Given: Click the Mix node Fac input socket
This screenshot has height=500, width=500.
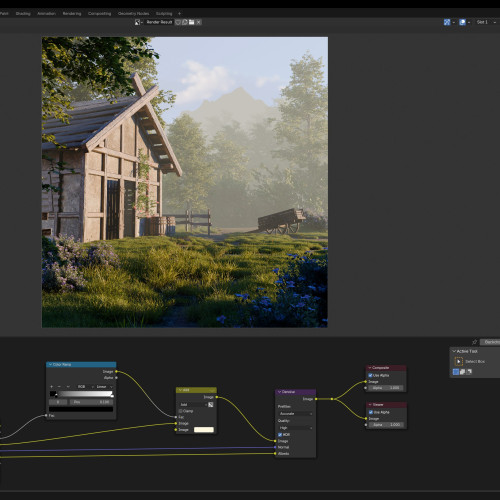Looking at the screenshot, I should pos(176,417).
